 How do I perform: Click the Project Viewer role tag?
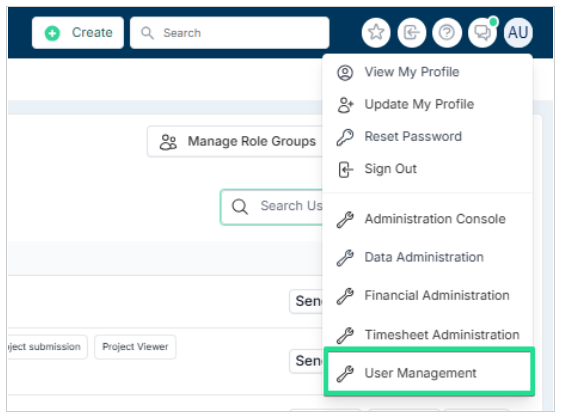pyautogui.click(x=135, y=347)
